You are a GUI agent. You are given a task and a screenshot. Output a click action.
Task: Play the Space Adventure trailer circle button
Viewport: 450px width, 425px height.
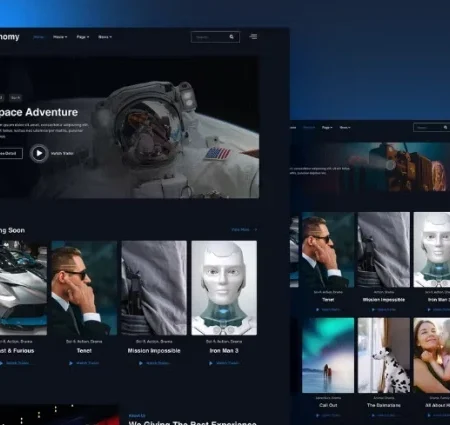coord(39,153)
